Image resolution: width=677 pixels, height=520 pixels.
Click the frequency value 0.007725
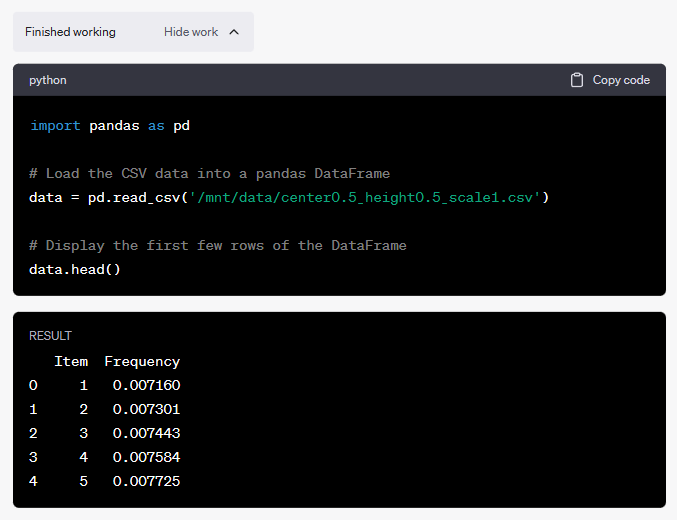point(146,481)
